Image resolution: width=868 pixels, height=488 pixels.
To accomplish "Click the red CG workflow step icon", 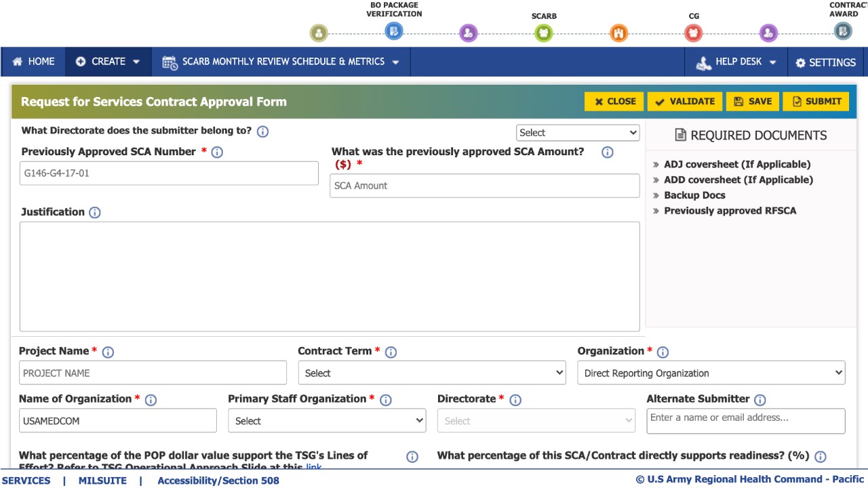I will click(x=693, y=33).
